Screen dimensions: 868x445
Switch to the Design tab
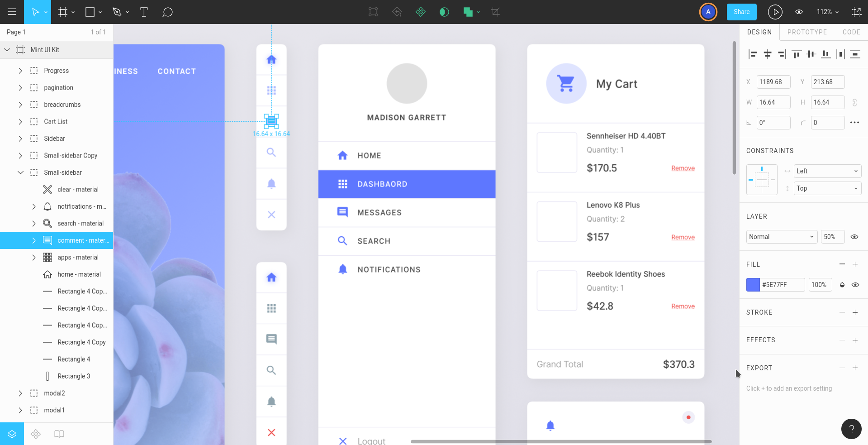click(x=759, y=32)
